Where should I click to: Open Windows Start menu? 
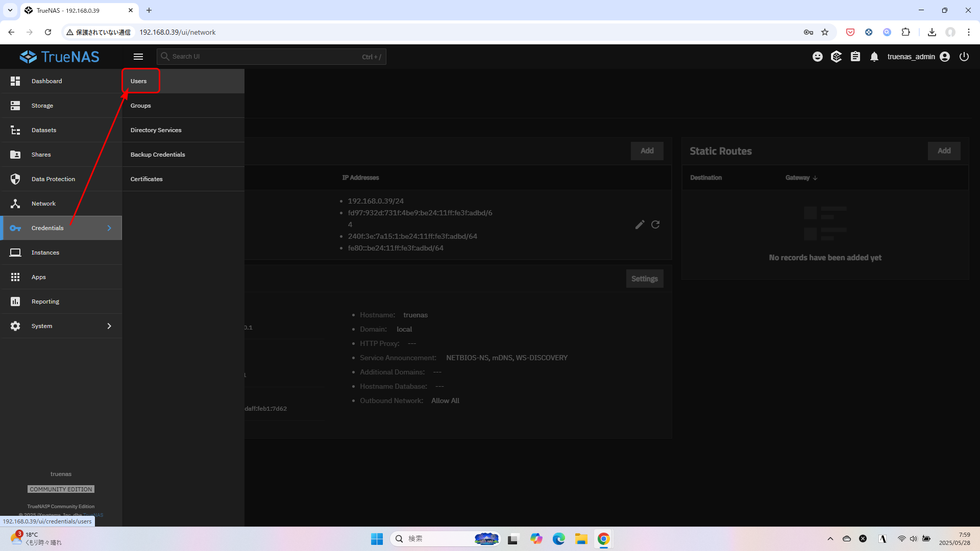coord(377,539)
